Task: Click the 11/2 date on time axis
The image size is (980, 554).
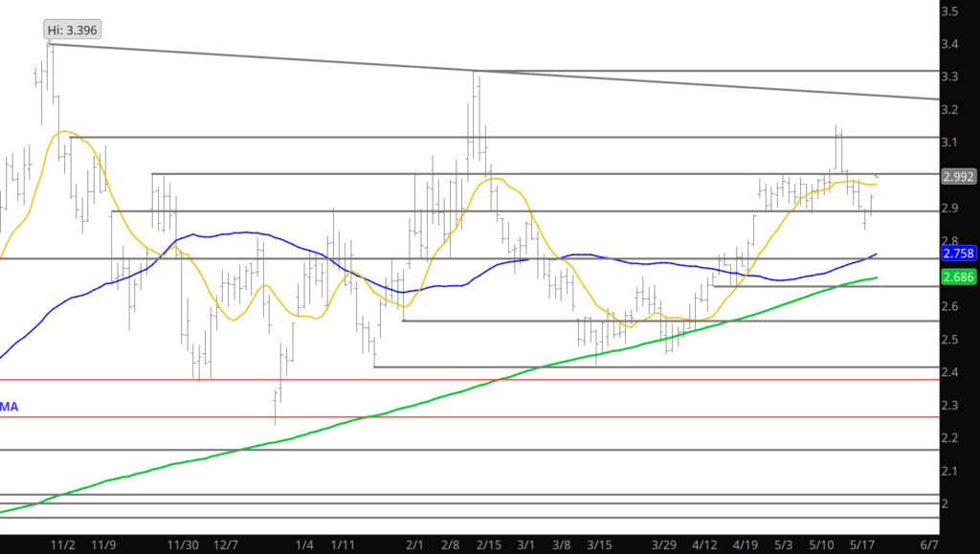Action: [63, 544]
